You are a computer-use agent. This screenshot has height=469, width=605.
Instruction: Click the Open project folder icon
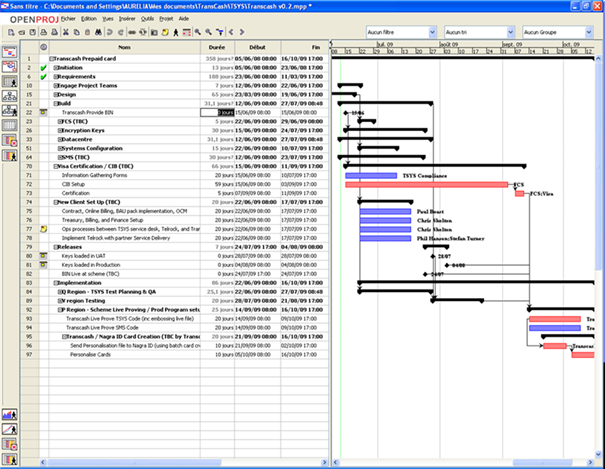(22, 32)
